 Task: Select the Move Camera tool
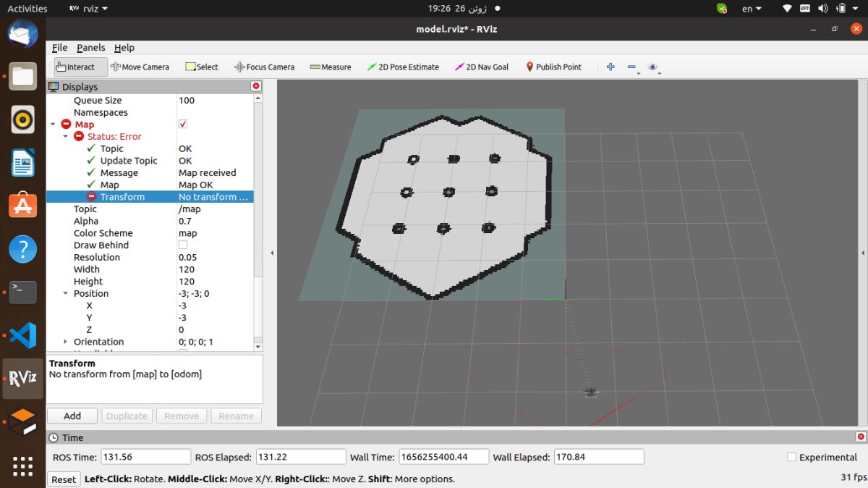pyautogui.click(x=140, y=67)
